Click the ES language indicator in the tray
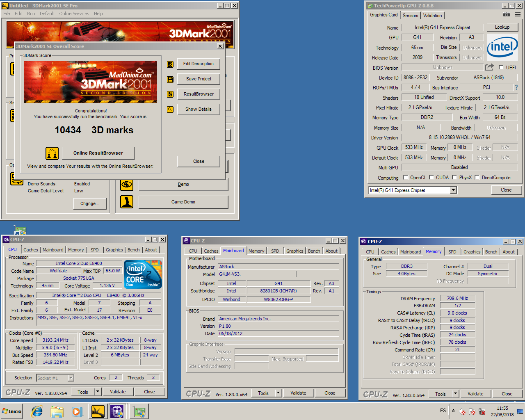The image size is (525, 420). [443, 411]
